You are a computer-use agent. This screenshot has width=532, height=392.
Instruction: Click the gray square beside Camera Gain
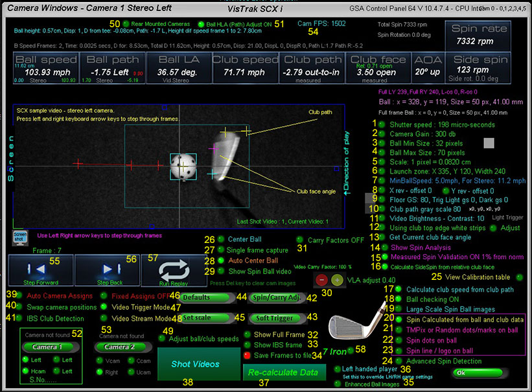tap(489, 142)
